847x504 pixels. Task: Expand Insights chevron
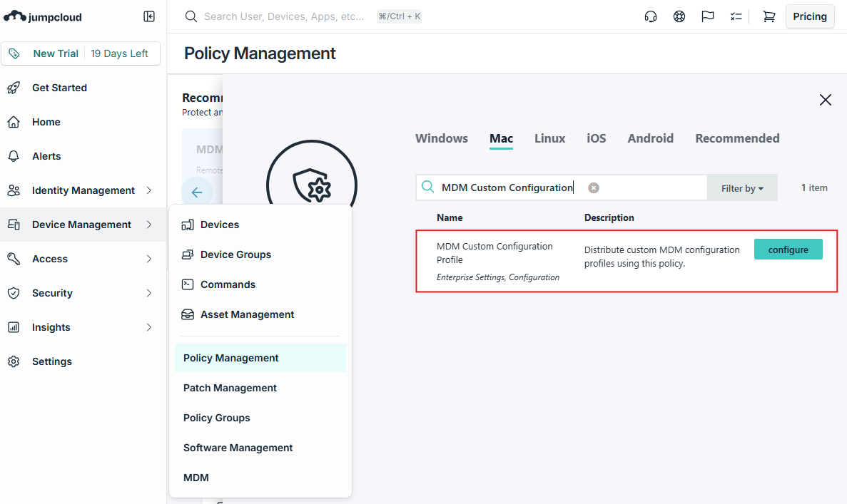[149, 327]
